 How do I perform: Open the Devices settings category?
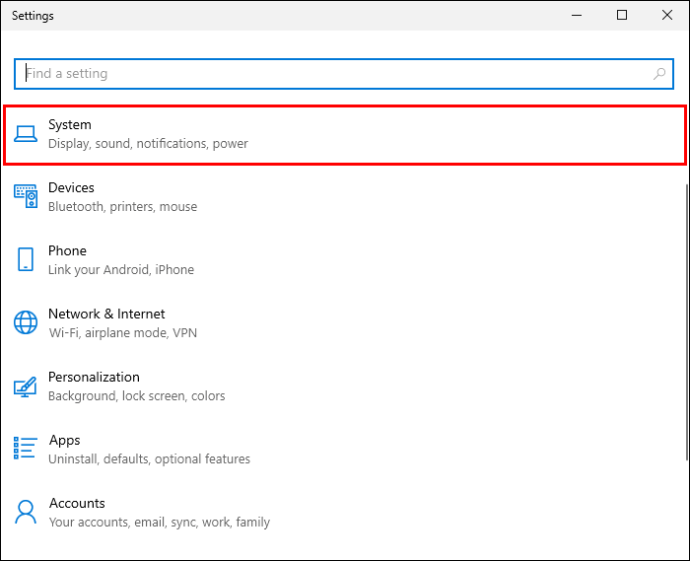click(343, 197)
